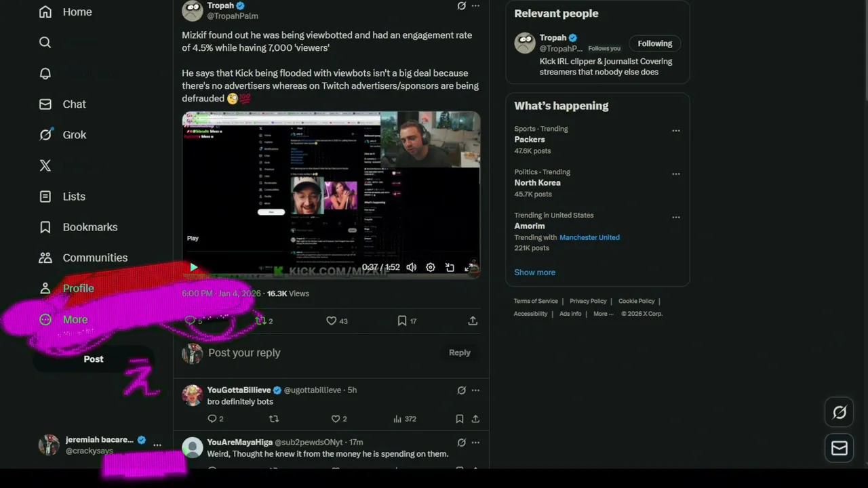The width and height of the screenshot is (868, 488).
Task: Toggle picture-in-picture on the video
Action: pyautogui.click(x=450, y=268)
